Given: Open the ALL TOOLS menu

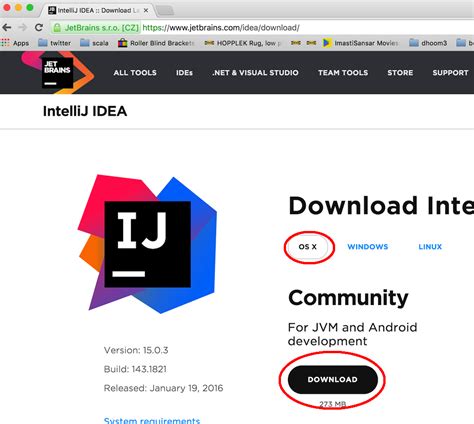Looking at the screenshot, I should tap(135, 73).
